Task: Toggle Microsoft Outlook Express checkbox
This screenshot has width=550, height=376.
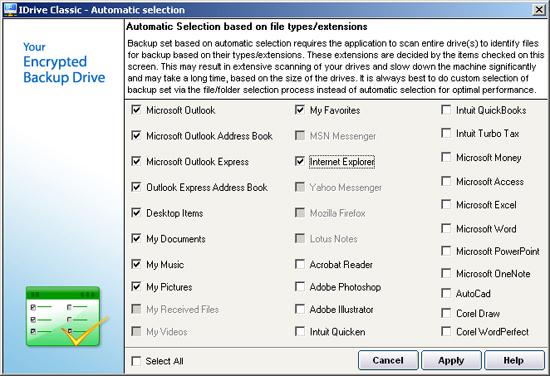Action: coord(136,161)
